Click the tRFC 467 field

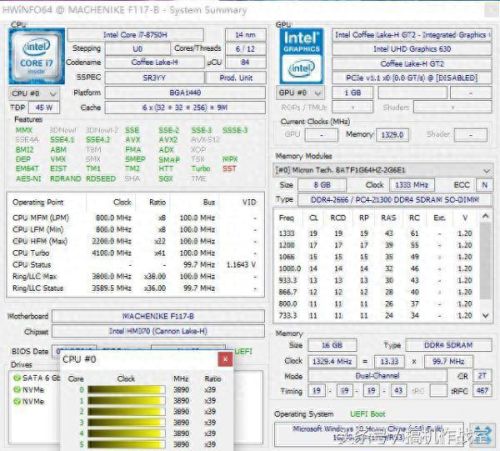(482, 390)
